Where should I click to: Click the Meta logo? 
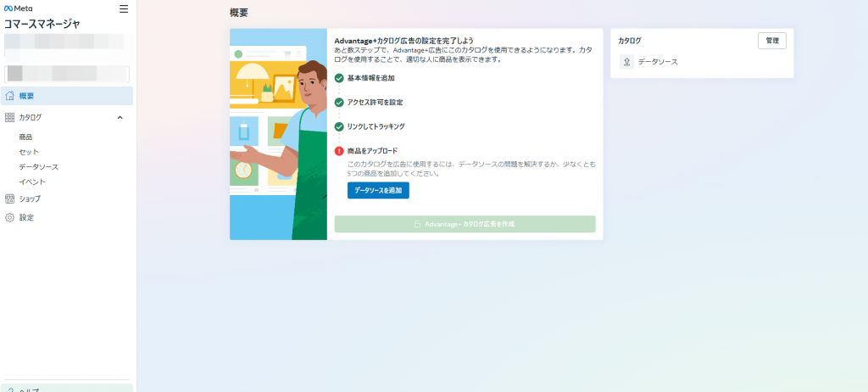coord(19,8)
